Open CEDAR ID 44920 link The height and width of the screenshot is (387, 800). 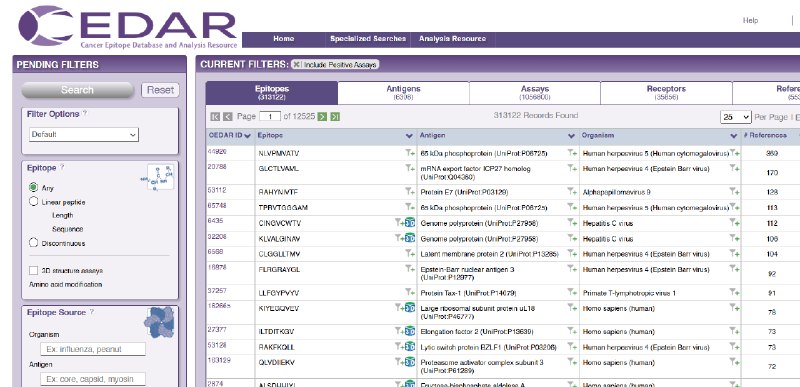[x=217, y=151]
